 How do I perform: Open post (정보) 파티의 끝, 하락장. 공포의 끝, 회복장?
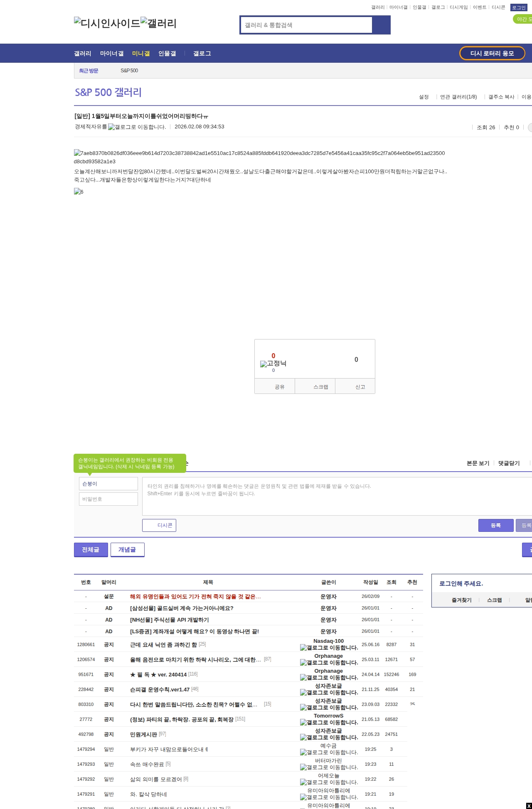[182, 719]
